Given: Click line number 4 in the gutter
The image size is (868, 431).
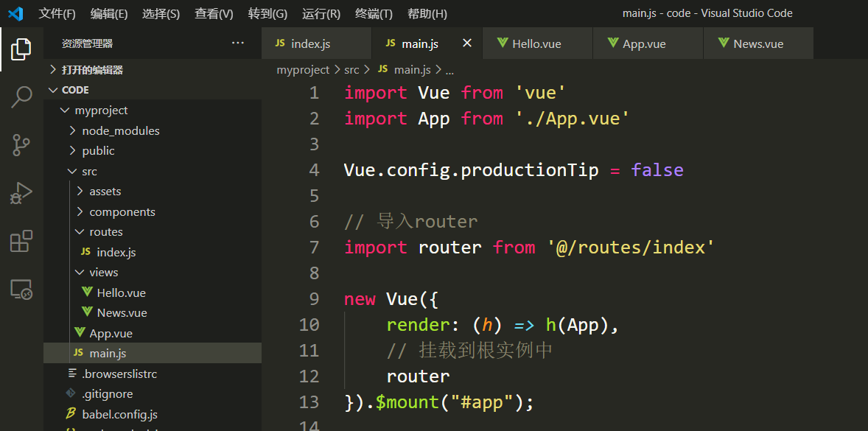Looking at the screenshot, I should coord(314,170).
